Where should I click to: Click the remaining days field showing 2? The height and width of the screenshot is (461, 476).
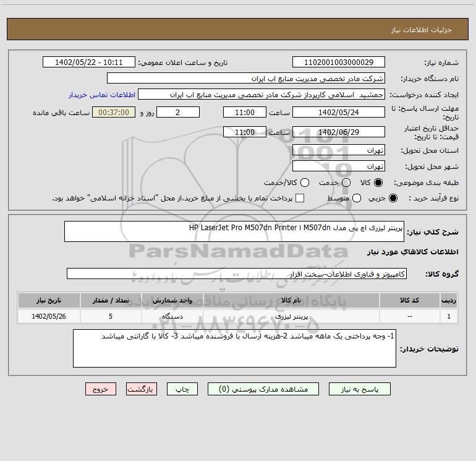point(178,112)
